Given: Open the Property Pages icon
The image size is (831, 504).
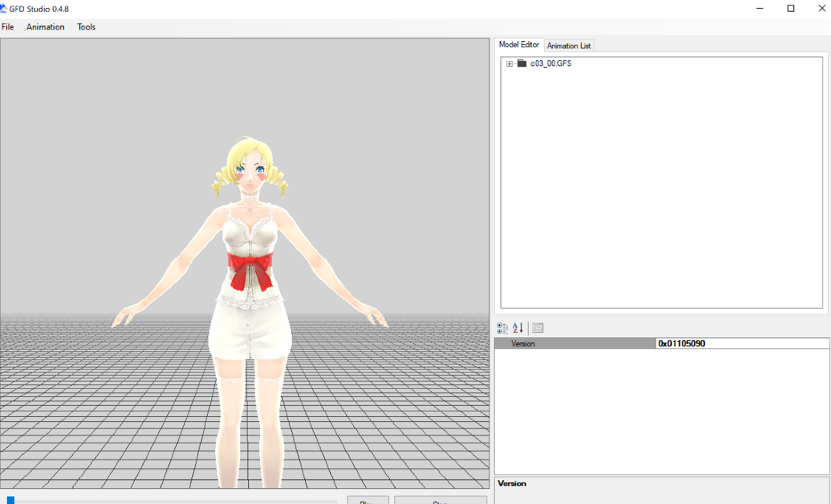Looking at the screenshot, I should pyautogui.click(x=538, y=328).
